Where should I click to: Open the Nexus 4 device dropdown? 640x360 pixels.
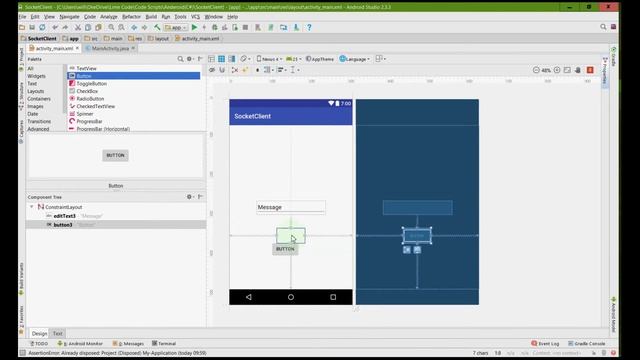269,59
